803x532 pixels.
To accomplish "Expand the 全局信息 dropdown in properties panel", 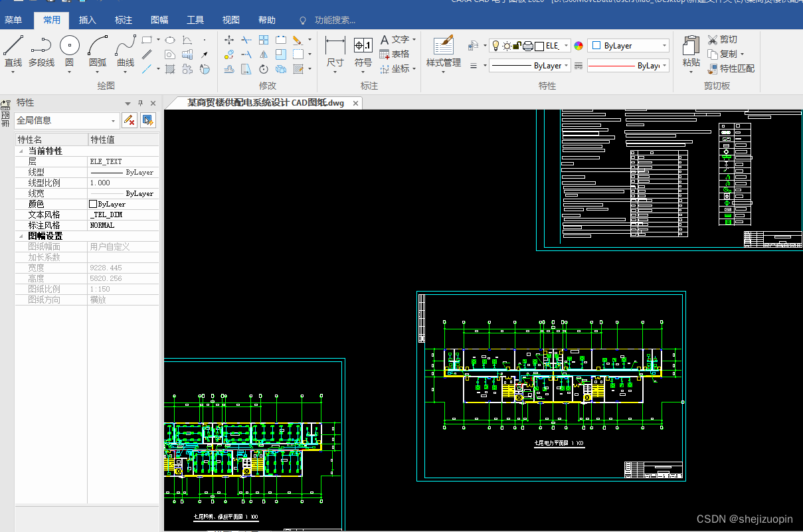I will [66, 120].
